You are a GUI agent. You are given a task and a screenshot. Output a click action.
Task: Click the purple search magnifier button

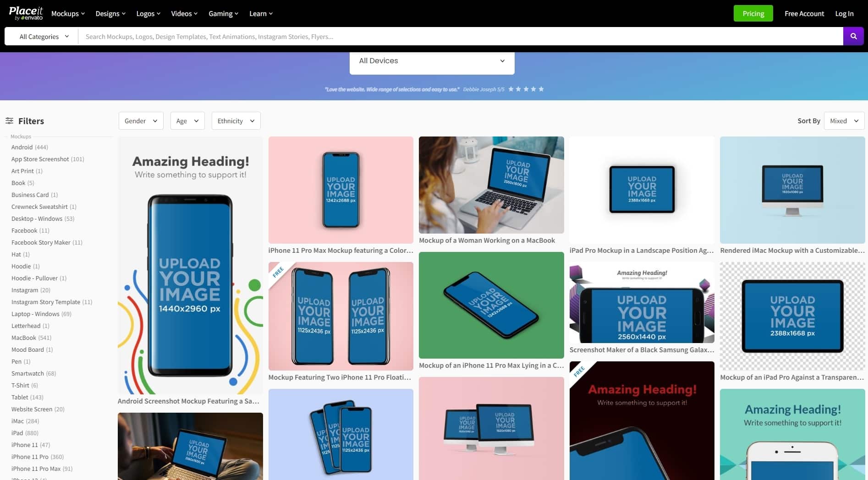[x=853, y=36]
